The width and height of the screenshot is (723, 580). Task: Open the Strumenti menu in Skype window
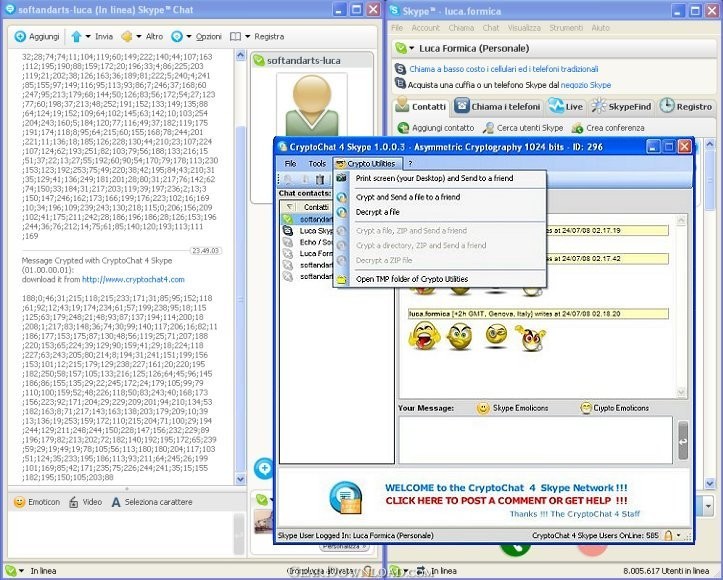click(566, 28)
